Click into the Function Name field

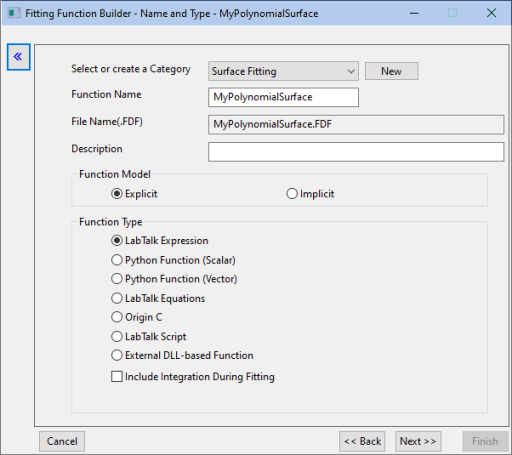click(x=283, y=97)
